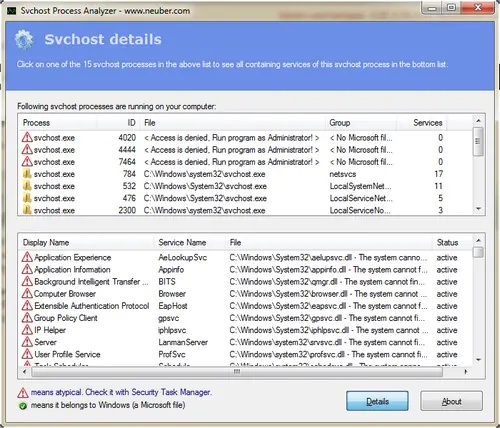
Task: Click the services horizontal scrollbar thumb
Action: pyautogui.click(x=237, y=371)
